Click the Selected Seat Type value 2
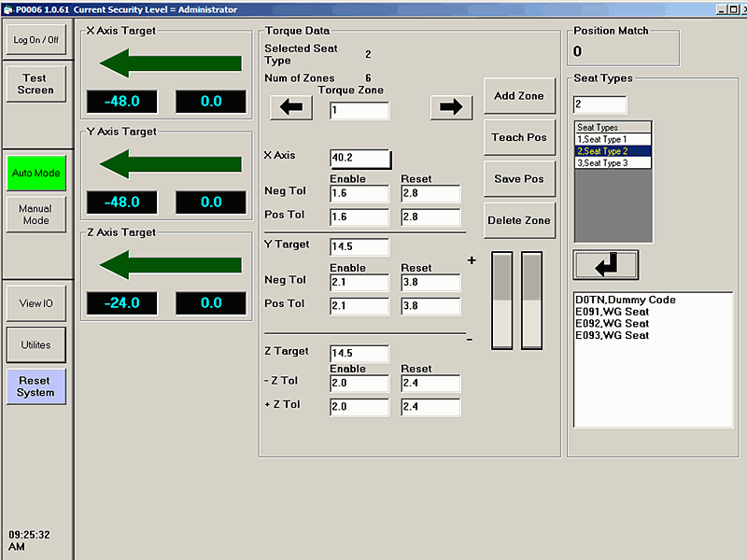 [x=368, y=54]
